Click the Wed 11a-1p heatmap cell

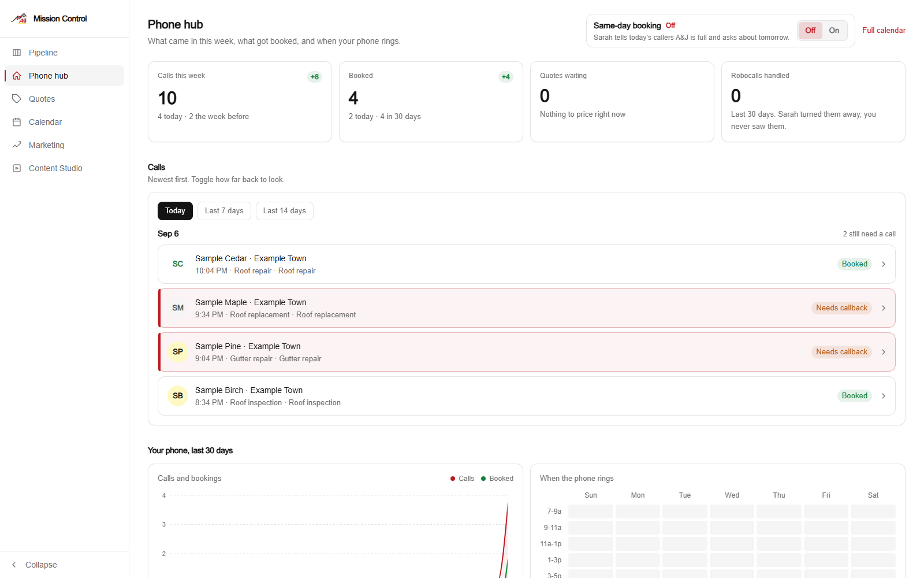coord(732,544)
